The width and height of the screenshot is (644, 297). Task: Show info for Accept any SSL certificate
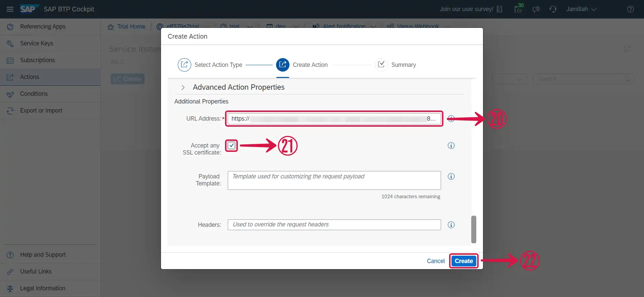click(451, 145)
